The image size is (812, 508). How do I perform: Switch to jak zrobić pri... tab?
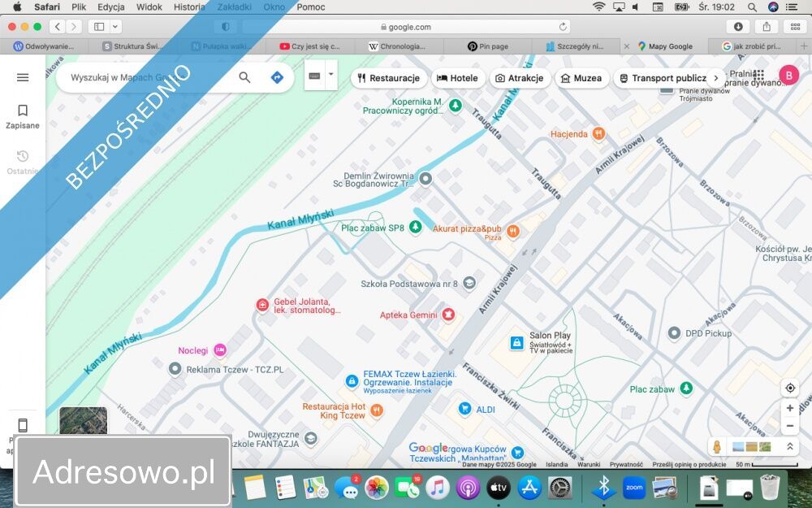click(752, 46)
